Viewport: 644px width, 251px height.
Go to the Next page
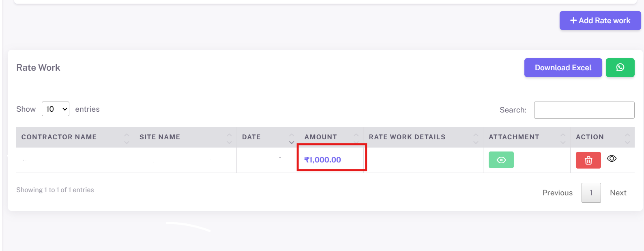pyautogui.click(x=618, y=193)
